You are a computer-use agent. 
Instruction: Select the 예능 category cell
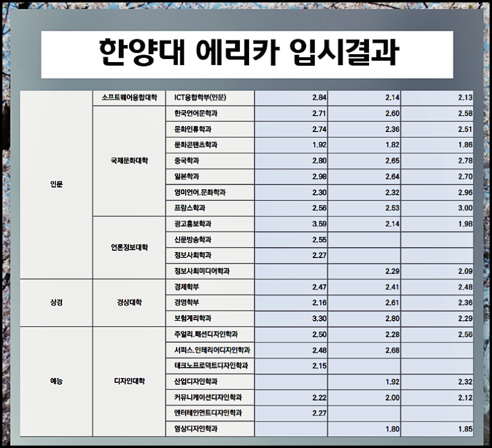[x=57, y=381]
